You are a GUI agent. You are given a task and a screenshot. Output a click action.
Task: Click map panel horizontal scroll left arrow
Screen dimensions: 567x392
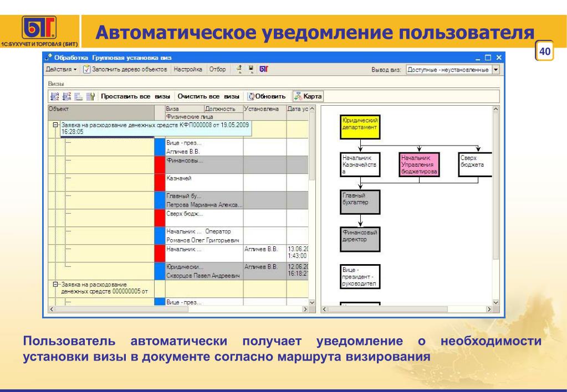(324, 310)
